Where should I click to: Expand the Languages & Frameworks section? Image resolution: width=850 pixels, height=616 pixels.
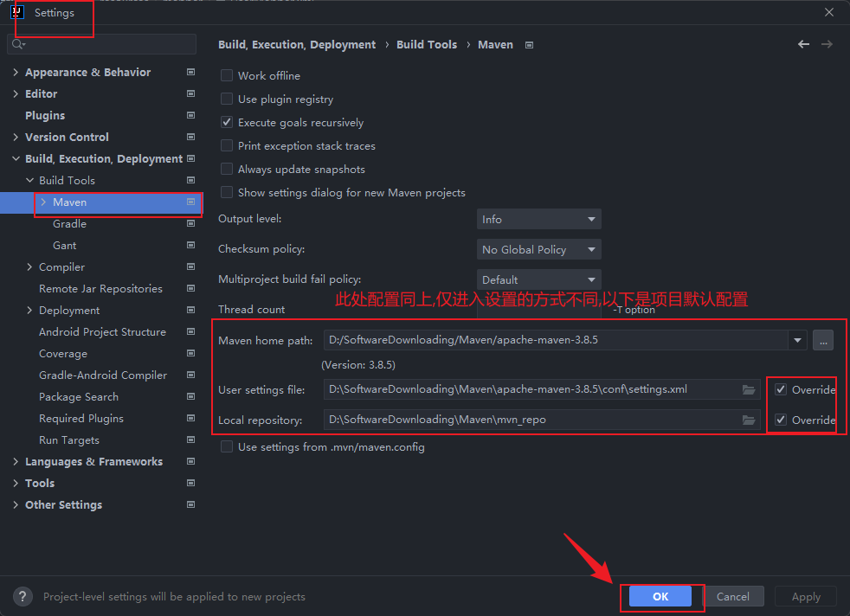pyautogui.click(x=15, y=461)
